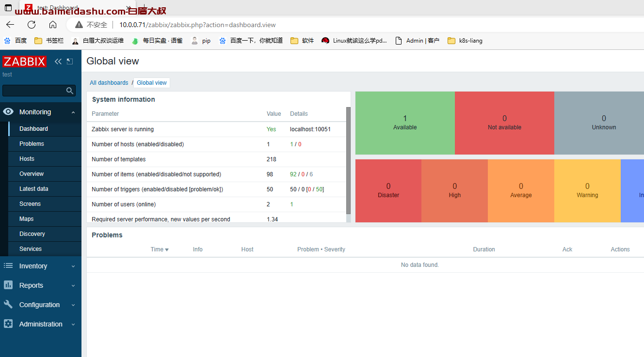Click the All dashboards breadcrumb link
The width and height of the screenshot is (644, 357).
coord(109,83)
